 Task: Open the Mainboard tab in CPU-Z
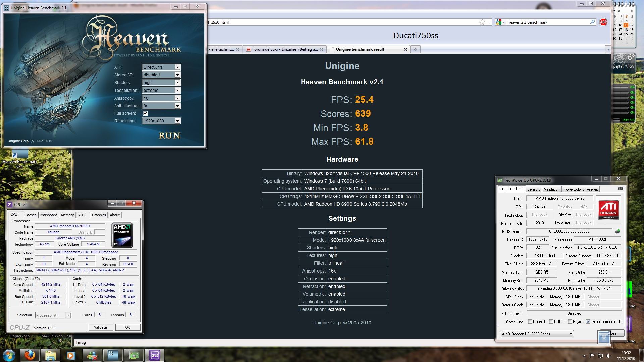(x=49, y=215)
